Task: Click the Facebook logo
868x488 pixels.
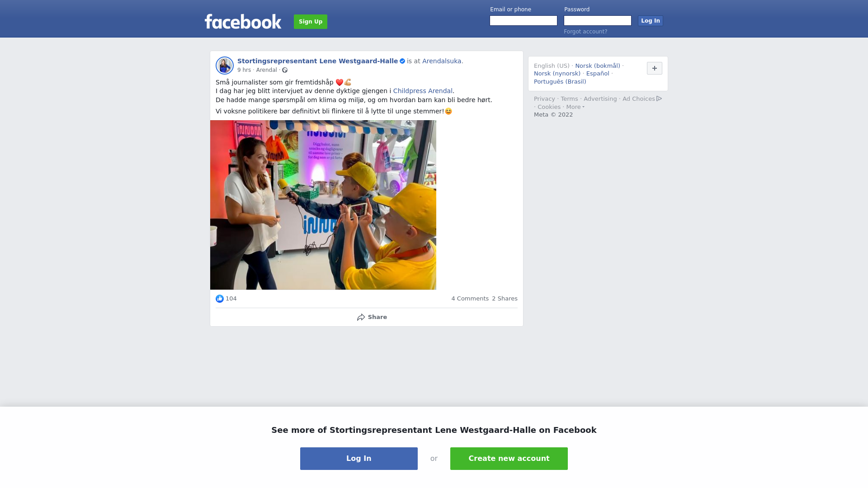Action: click(243, 22)
